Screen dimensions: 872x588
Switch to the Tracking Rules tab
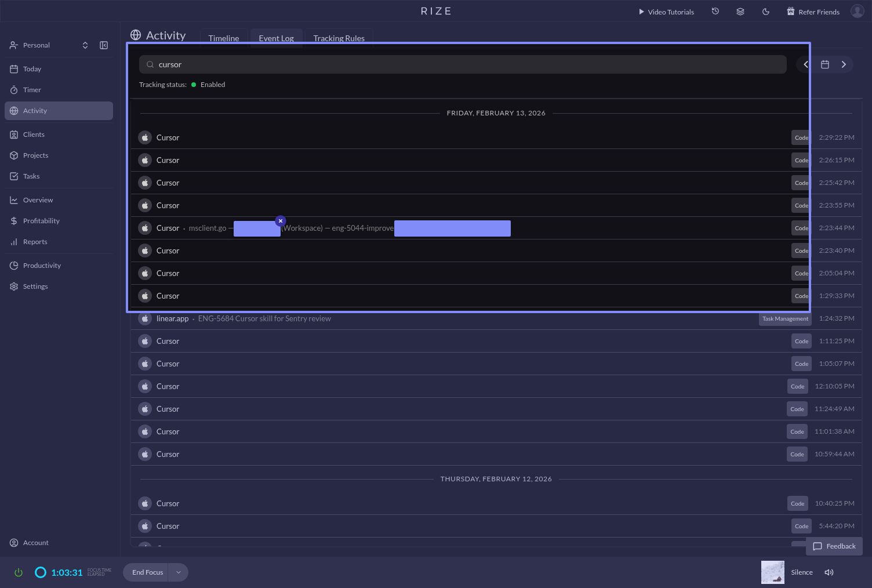click(x=339, y=38)
